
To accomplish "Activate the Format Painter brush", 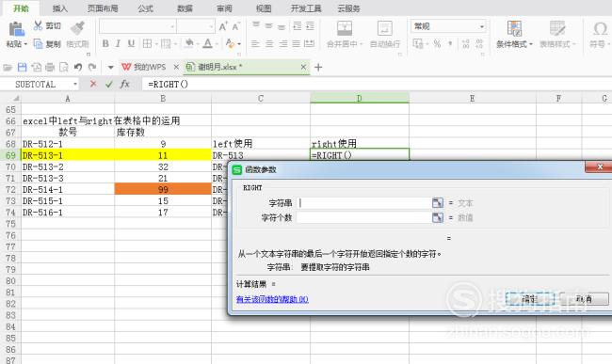I will pyautogui.click(x=77, y=28).
